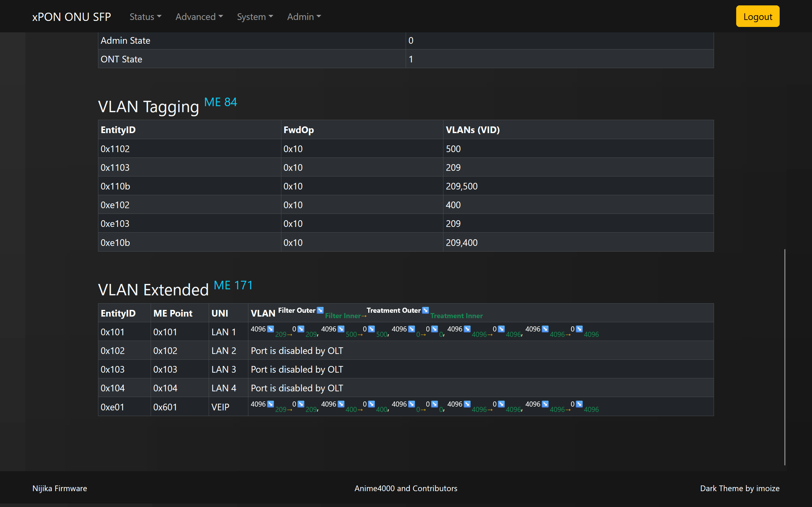The image size is (812, 507).
Task: Click the Nijika Firmware footer text
Action: coord(60,488)
